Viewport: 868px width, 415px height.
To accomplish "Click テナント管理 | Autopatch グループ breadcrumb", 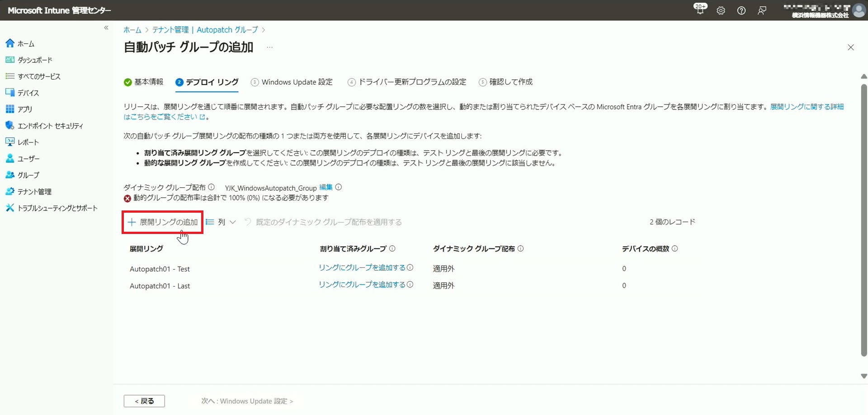I will (205, 30).
